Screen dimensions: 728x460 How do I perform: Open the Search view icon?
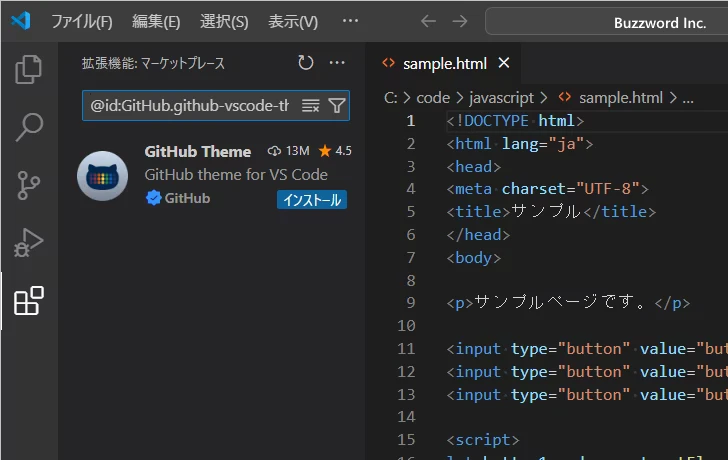click(29, 127)
